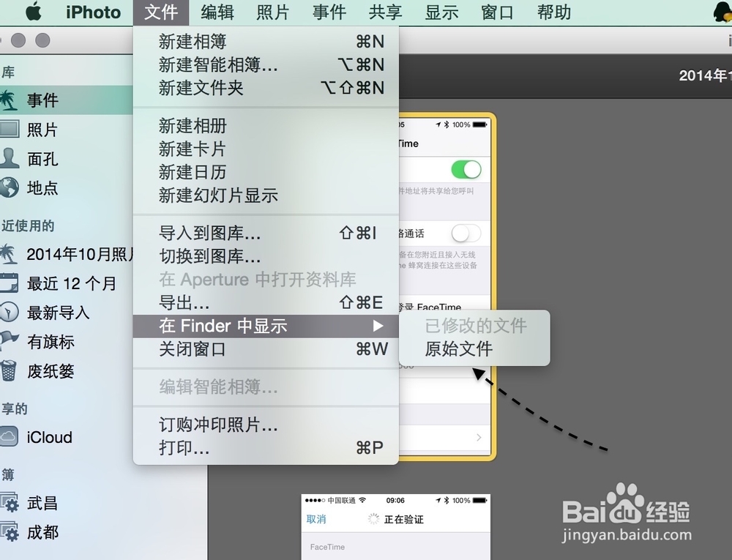Toggle the green FaceTime switch in thumbnail
The height and width of the screenshot is (560, 732).
(x=466, y=169)
